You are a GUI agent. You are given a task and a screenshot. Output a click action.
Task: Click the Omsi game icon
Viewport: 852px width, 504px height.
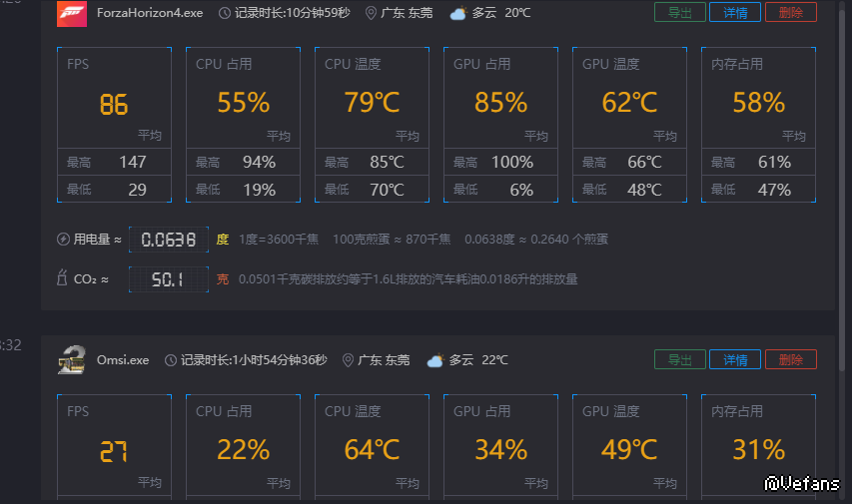(72, 359)
